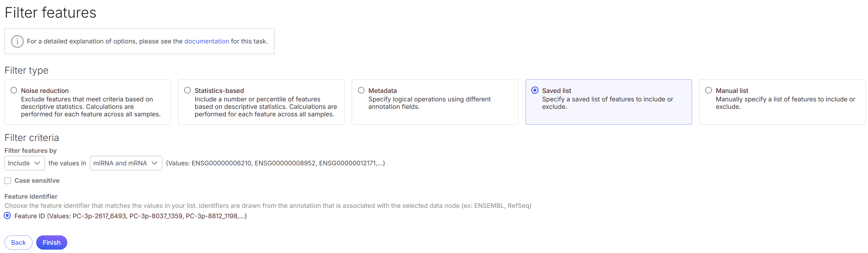Select the Noise reduction radio button
The image size is (868, 253).
click(x=14, y=90)
